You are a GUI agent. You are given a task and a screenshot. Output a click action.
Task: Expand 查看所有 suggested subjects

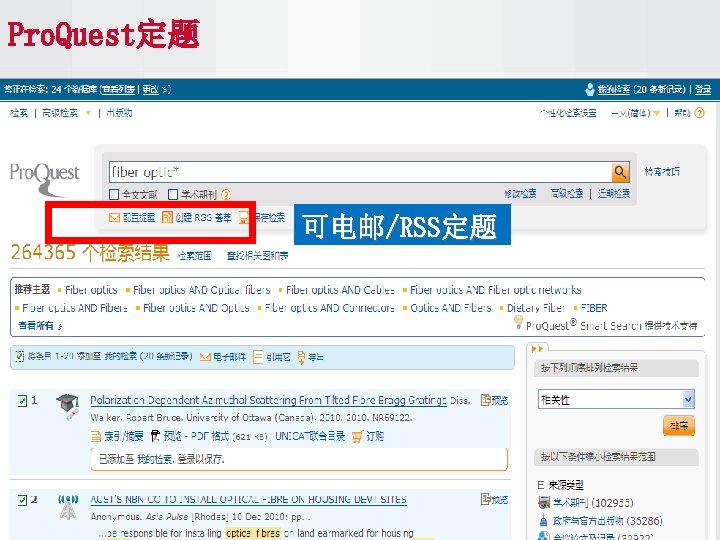click(40, 326)
